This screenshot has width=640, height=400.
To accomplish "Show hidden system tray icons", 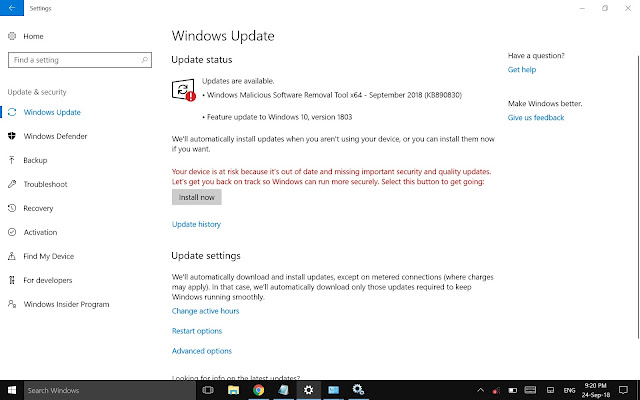I will tap(480, 391).
